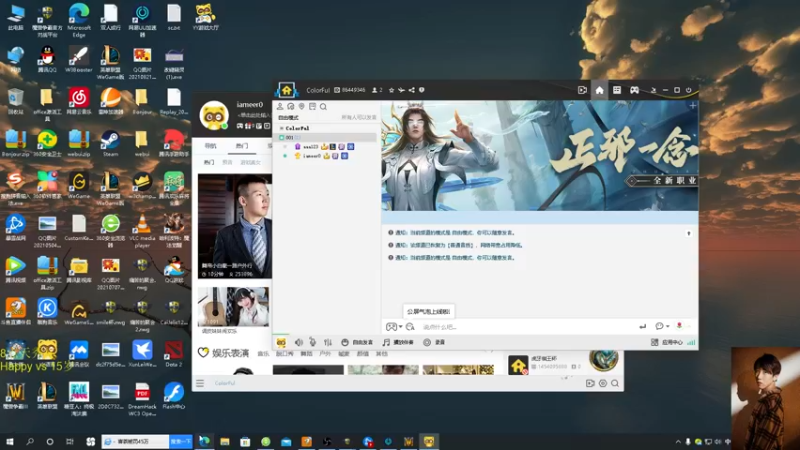Open VLC media player desktop shortcut

(x=142, y=231)
